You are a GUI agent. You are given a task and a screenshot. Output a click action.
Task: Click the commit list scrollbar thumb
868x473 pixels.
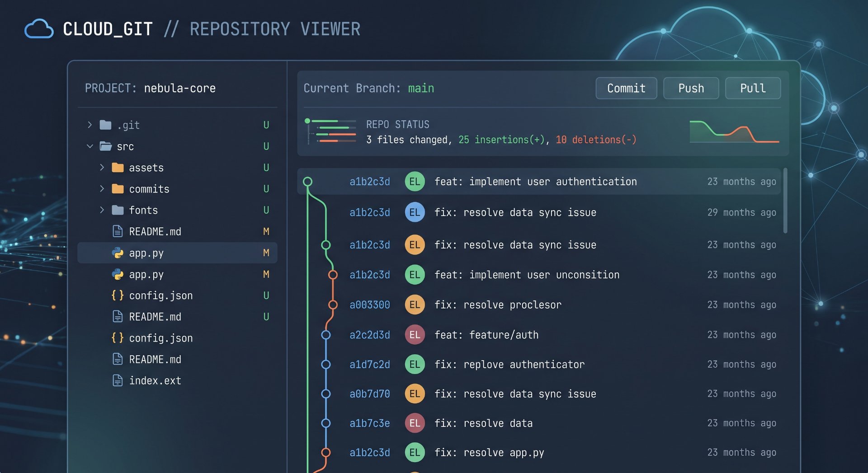pos(785,201)
